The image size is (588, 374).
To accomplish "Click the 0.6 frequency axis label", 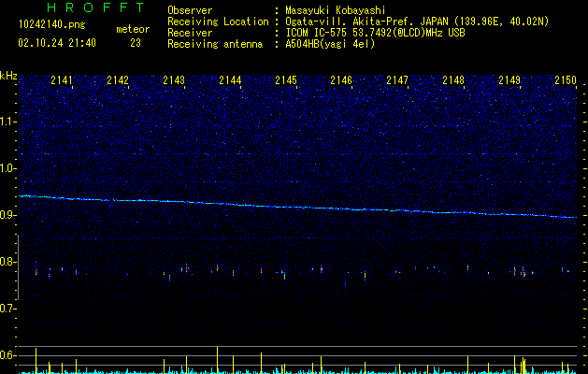I will point(7,355).
